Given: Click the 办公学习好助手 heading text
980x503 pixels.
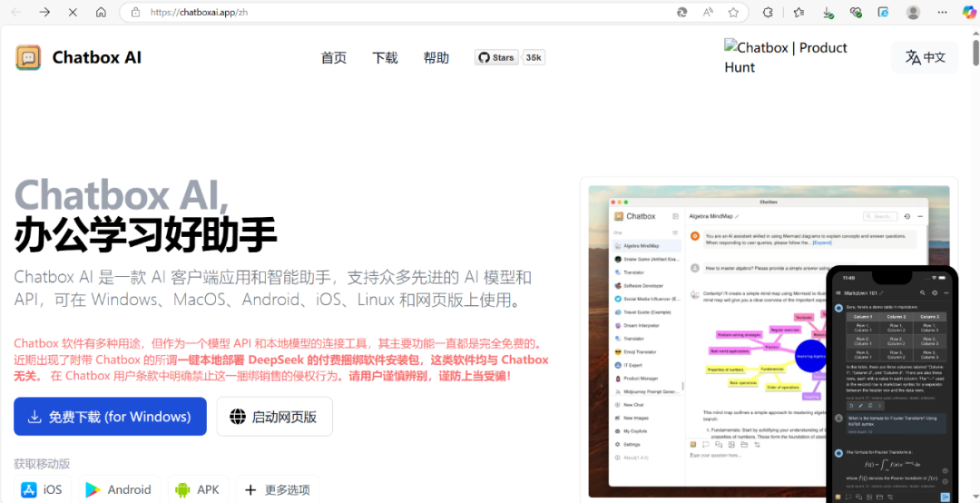Looking at the screenshot, I should click(x=145, y=234).
